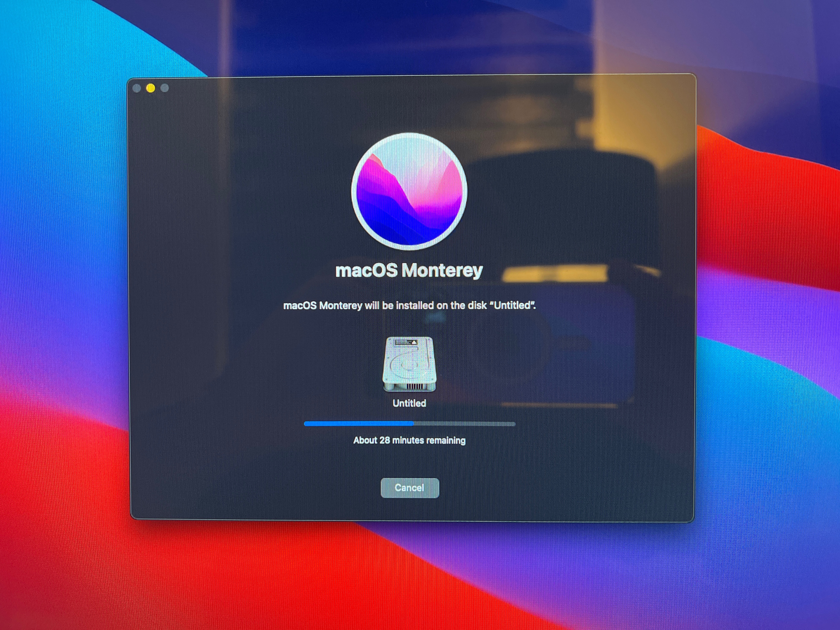Click the gray zoom button beside minimize
The width and height of the screenshot is (840, 630).
click(x=164, y=88)
